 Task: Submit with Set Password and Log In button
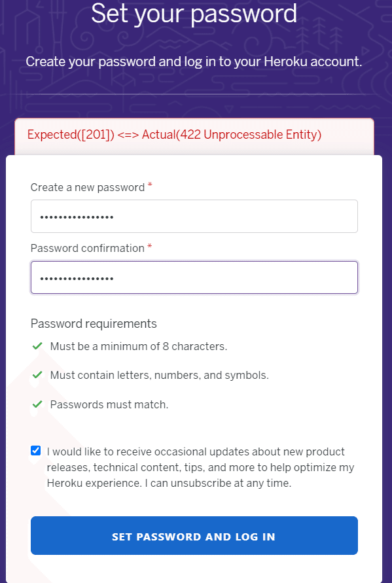194,535
